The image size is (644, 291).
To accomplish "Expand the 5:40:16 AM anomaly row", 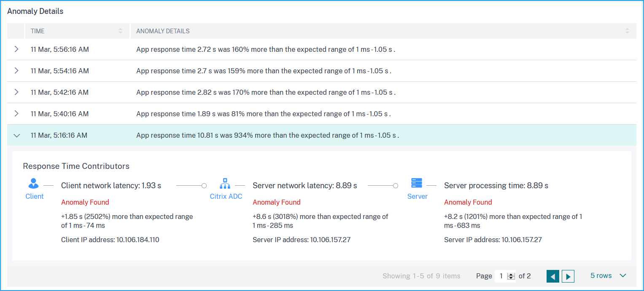I will click(16, 114).
